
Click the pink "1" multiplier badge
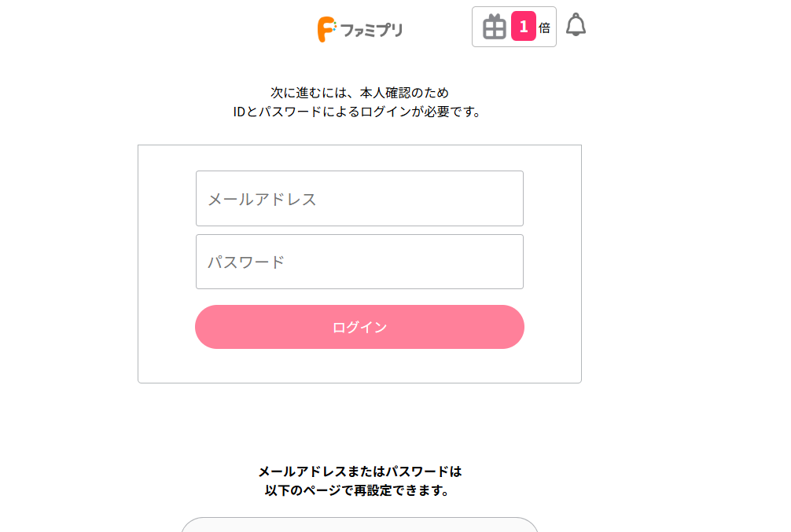523,27
